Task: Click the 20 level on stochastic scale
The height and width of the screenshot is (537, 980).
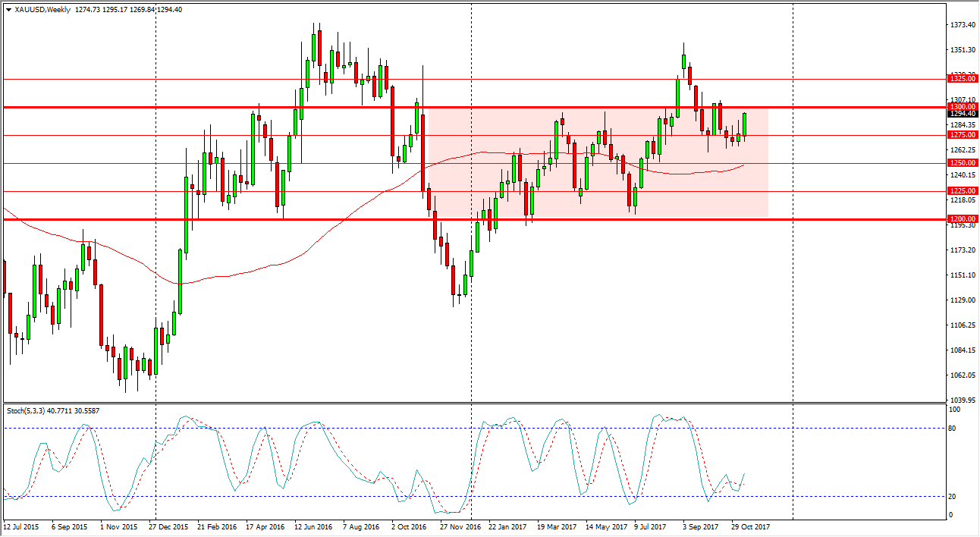Action: click(954, 497)
